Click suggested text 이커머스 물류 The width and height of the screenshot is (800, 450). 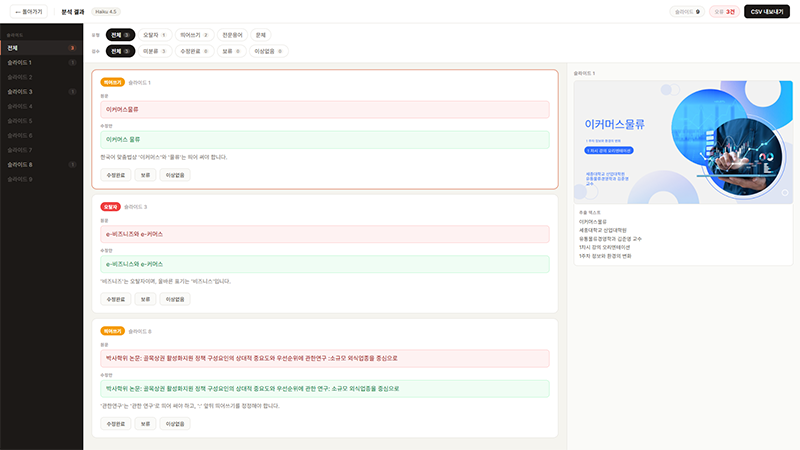[x=325, y=139]
